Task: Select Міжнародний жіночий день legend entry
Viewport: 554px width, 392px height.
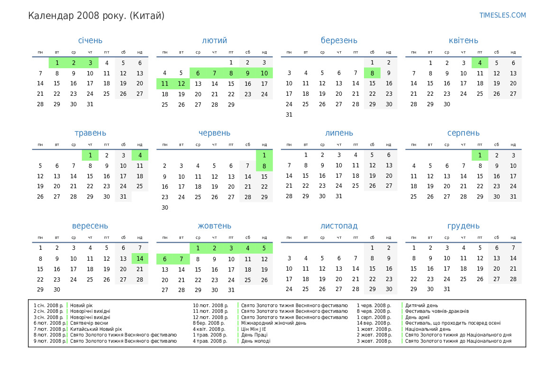Action: tap(273, 323)
